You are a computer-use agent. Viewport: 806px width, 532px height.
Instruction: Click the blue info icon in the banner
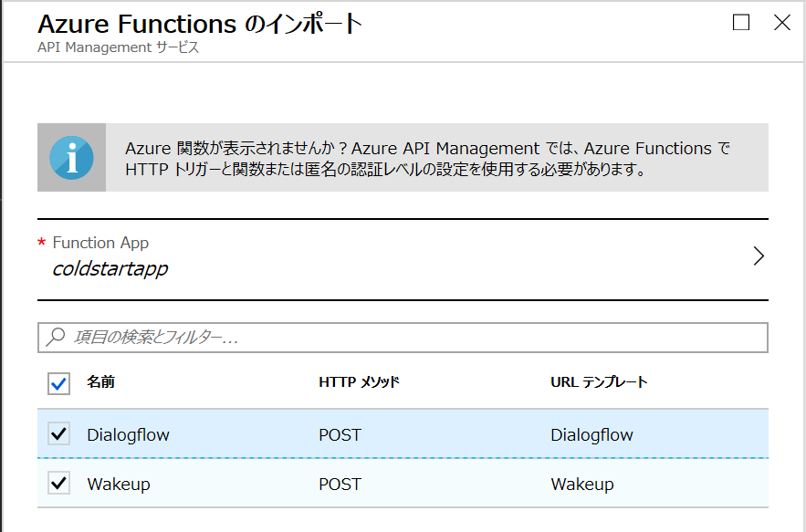coord(71,158)
